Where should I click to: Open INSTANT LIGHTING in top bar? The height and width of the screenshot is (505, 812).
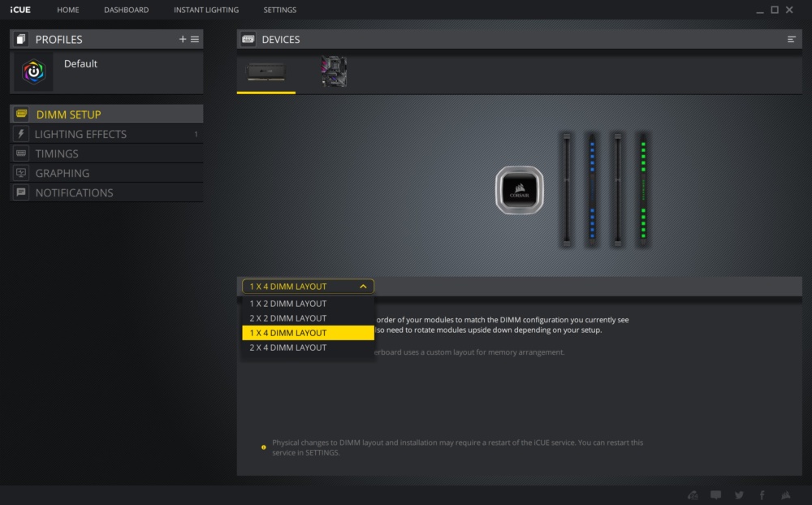206,10
